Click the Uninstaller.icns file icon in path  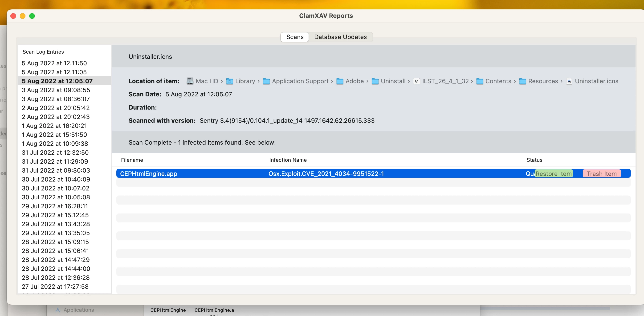(x=569, y=81)
